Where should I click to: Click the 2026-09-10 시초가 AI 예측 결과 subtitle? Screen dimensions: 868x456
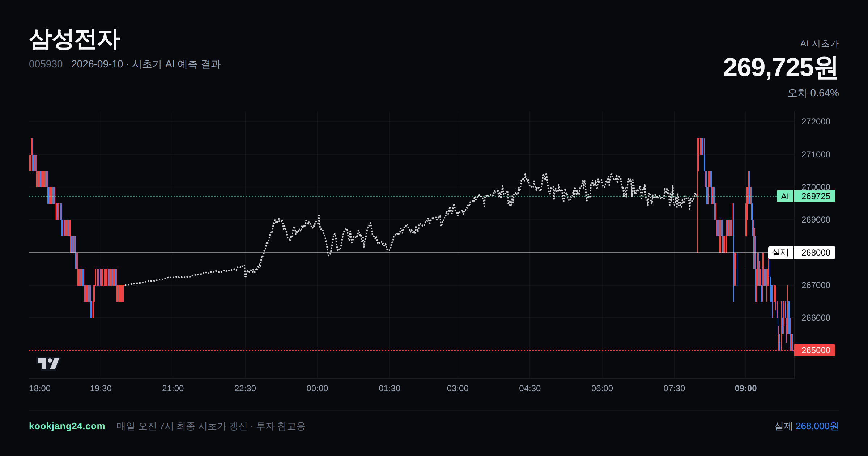tap(146, 64)
